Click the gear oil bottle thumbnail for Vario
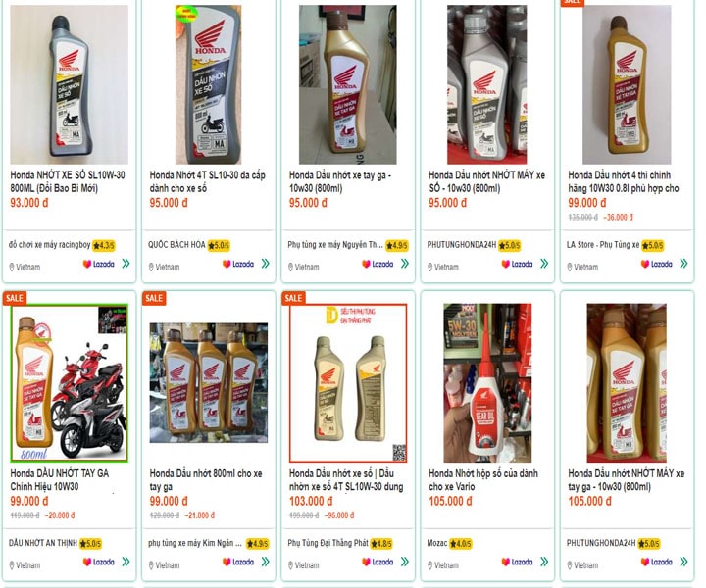This screenshot has height=588, width=706. [x=487, y=383]
